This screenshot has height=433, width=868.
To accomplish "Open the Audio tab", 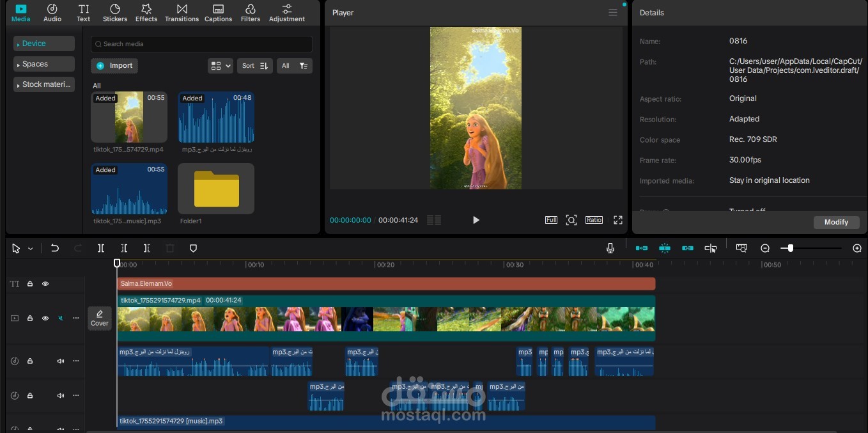I will click(x=52, y=13).
